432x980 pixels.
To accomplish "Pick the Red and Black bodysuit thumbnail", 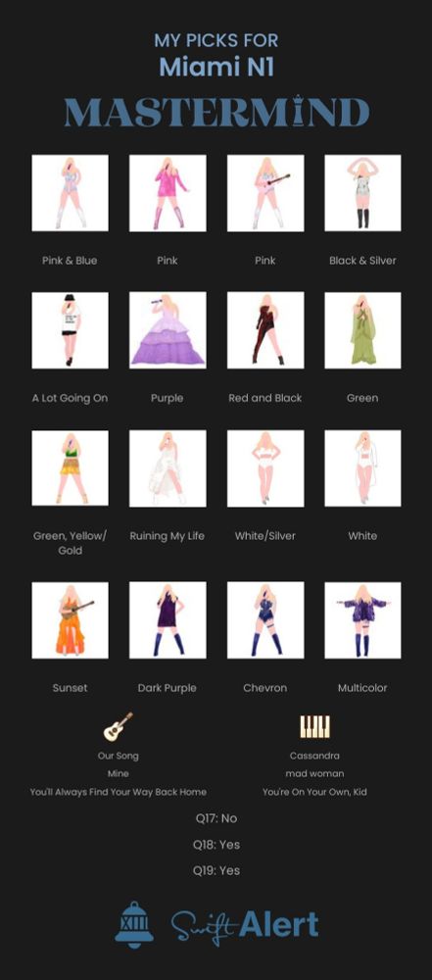I will pos(265,330).
